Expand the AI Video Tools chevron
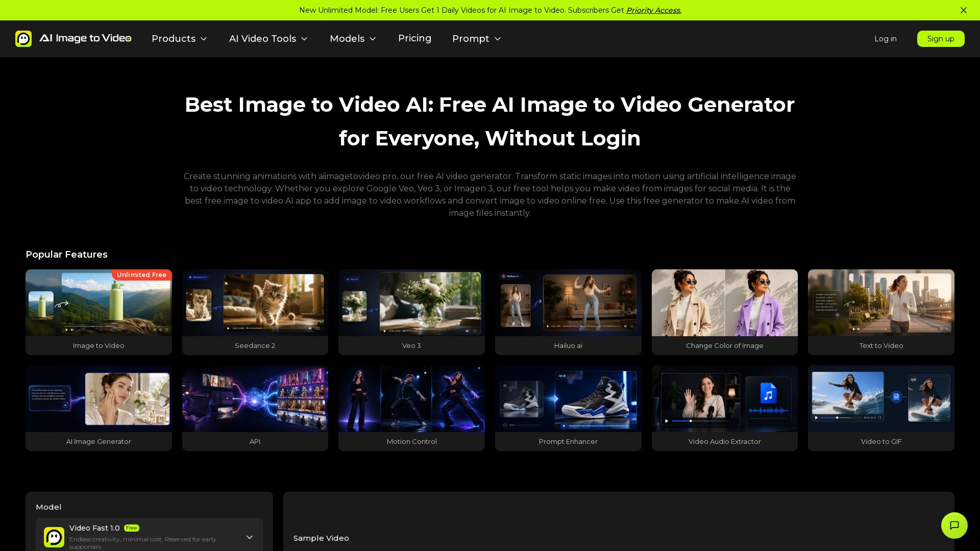The height and width of the screenshot is (551, 980). point(304,39)
